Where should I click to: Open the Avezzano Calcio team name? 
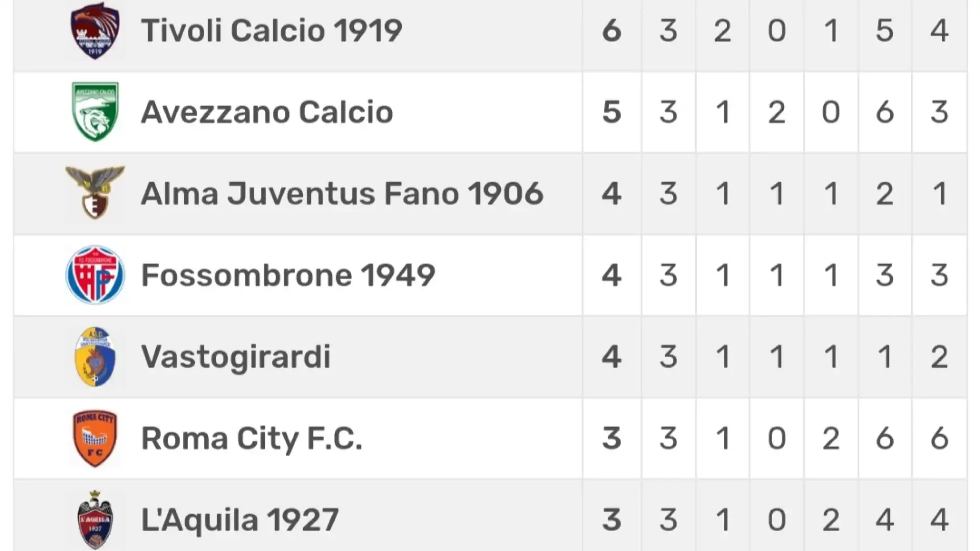click(267, 112)
